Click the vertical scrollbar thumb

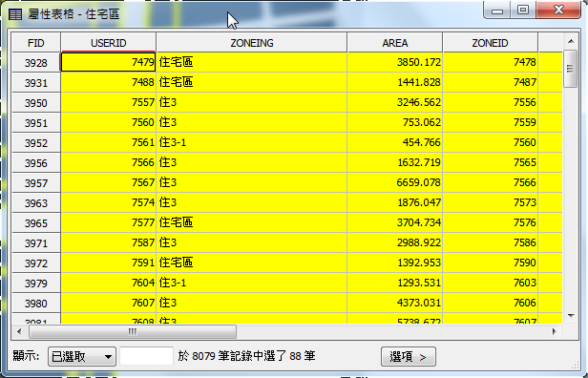click(571, 69)
